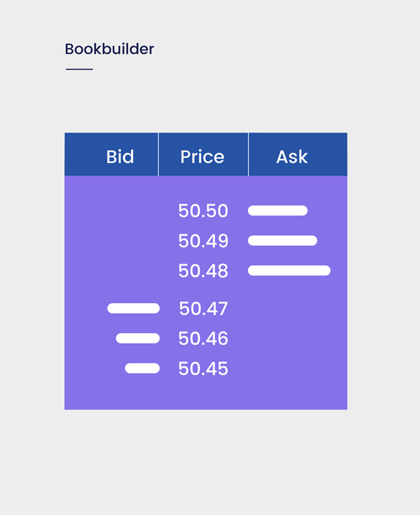This screenshot has height=515, width=420.
Task: Click the shortest bid bar at 50.45
Action: click(x=142, y=368)
